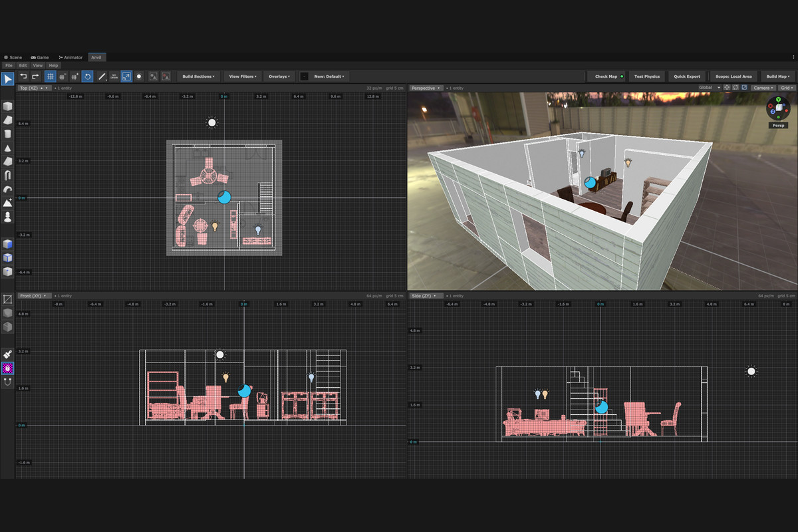The image size is (798, 532).
Task: Select the player entity tool
Action: point(7,217)
